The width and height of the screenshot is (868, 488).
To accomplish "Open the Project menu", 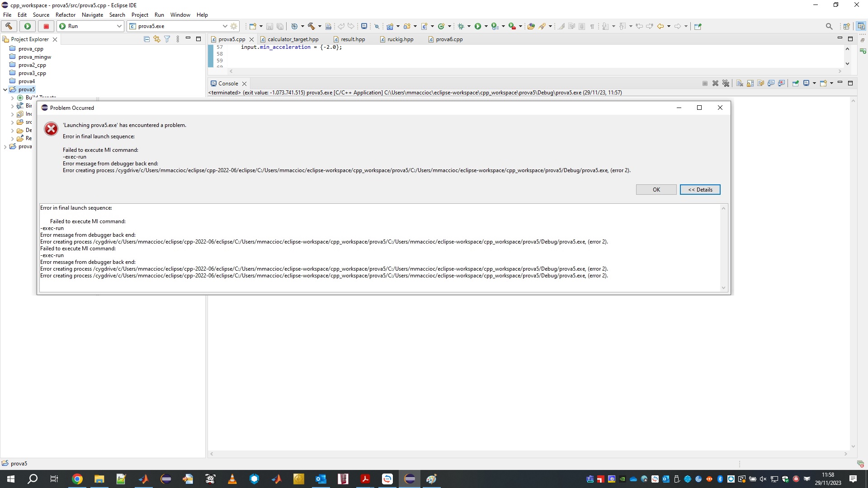I will pyautogui.click(x=140, y=15).
